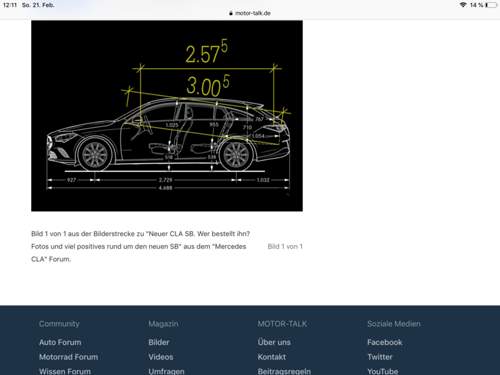Screen dimensions: 500x375
Task: Open the Twitter social link
Action: [x=380, y=357]
